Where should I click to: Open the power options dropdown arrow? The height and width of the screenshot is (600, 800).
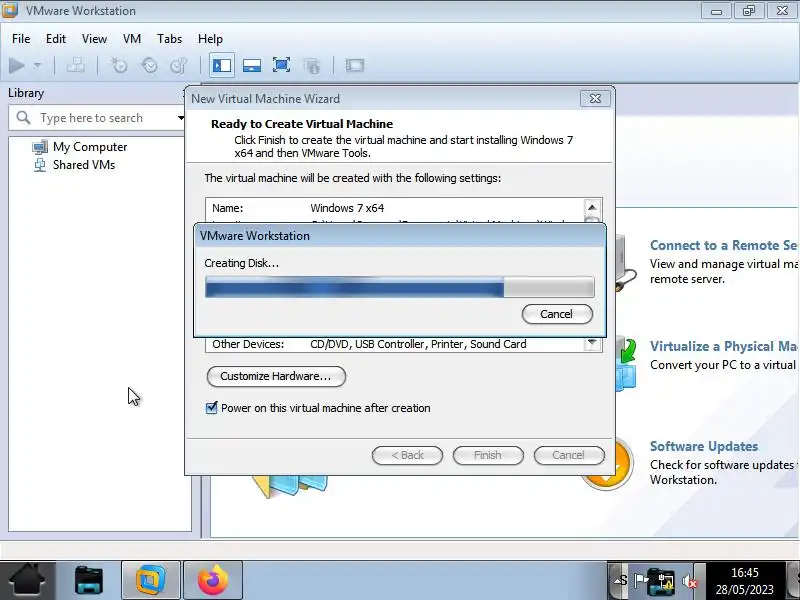click(x=37, y=65)
